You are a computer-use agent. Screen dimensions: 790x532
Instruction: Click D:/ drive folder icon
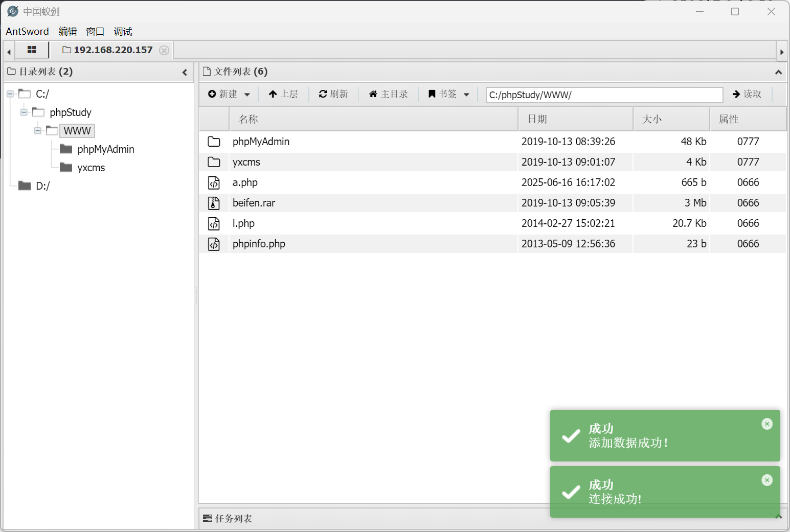coord(25,186)
